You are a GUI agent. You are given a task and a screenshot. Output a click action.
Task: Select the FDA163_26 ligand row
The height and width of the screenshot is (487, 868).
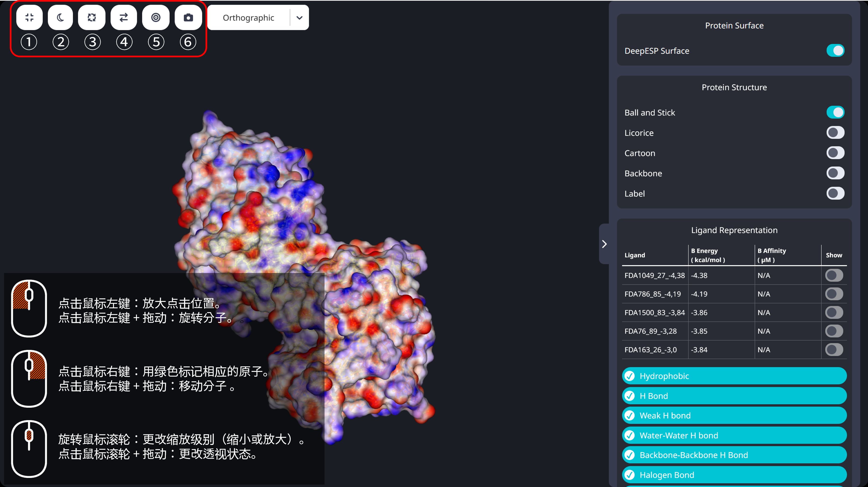[650, 350]
